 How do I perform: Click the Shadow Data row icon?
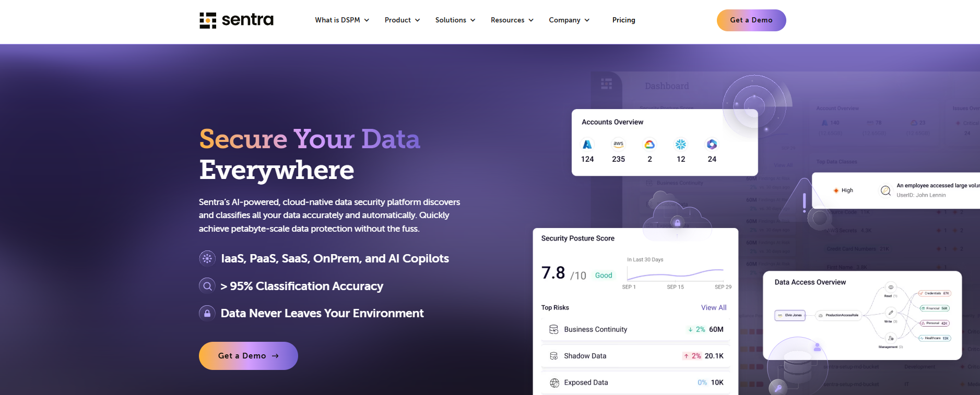[x=554, y=356]
